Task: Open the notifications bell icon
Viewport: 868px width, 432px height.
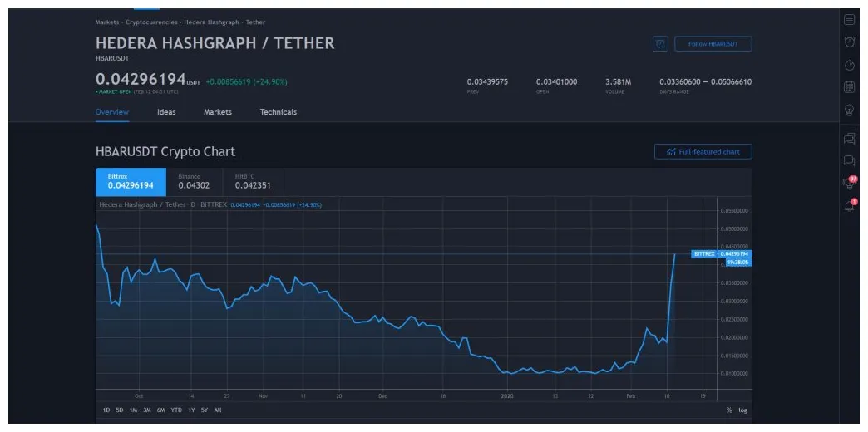Action: click(849, 206)
